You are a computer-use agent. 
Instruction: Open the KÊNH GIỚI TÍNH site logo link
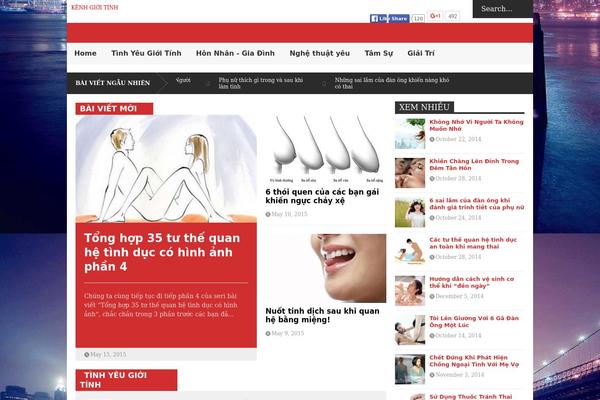pyautogui.click(x=95, y=7)
